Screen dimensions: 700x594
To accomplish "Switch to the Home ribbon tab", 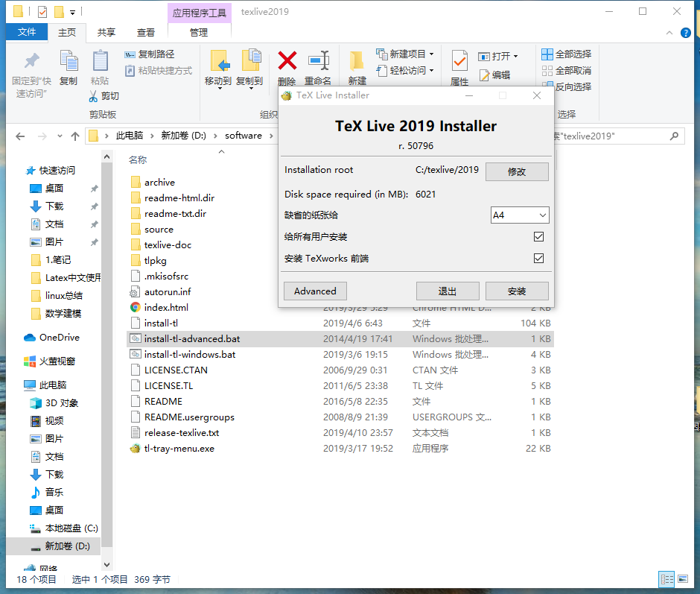I will 67,32.
